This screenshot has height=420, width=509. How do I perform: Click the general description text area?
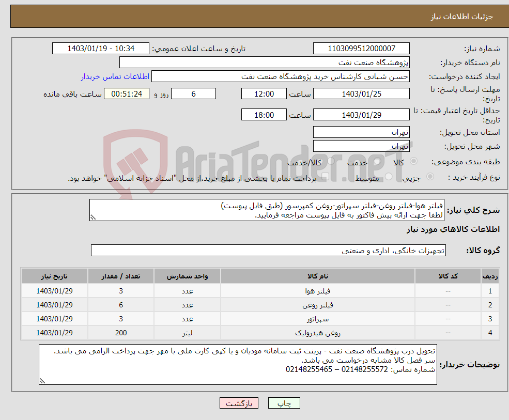click(267, 210)
